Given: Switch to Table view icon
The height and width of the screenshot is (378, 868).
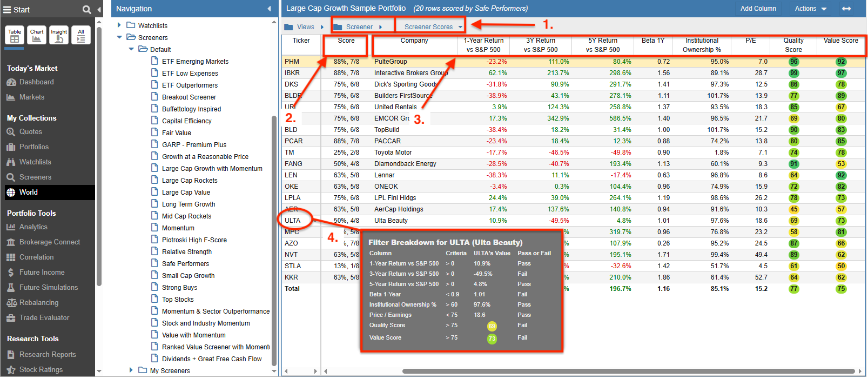Looking at the screenshot, I should point(15,35).
